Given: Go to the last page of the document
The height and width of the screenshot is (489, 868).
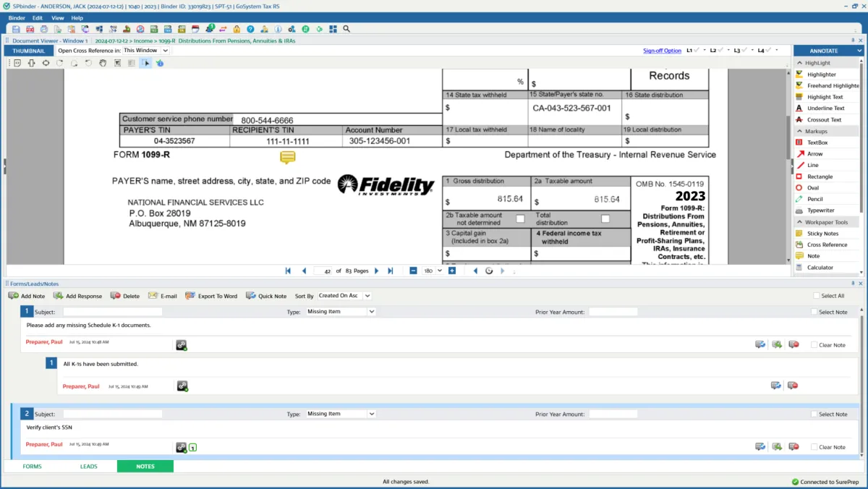Looking at the screenshot, I should pyautogui.click(x=391, y=271).
